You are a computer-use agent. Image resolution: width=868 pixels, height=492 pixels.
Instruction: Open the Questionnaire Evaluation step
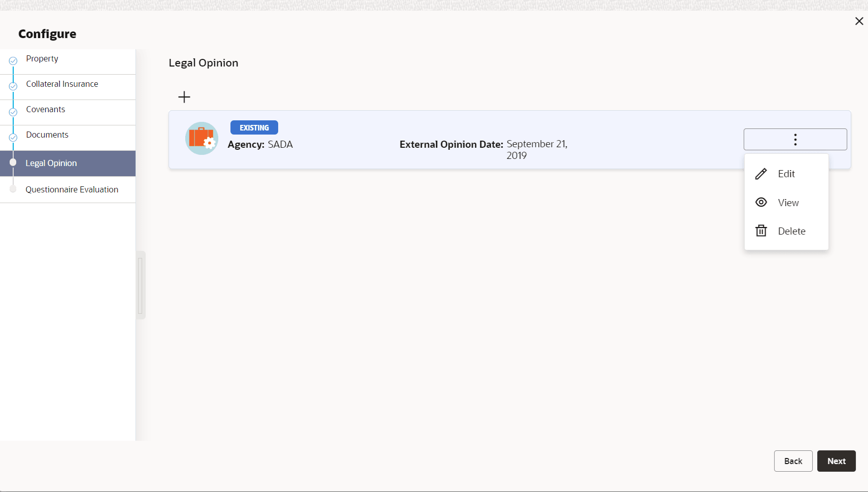click(x=68, y=190)
